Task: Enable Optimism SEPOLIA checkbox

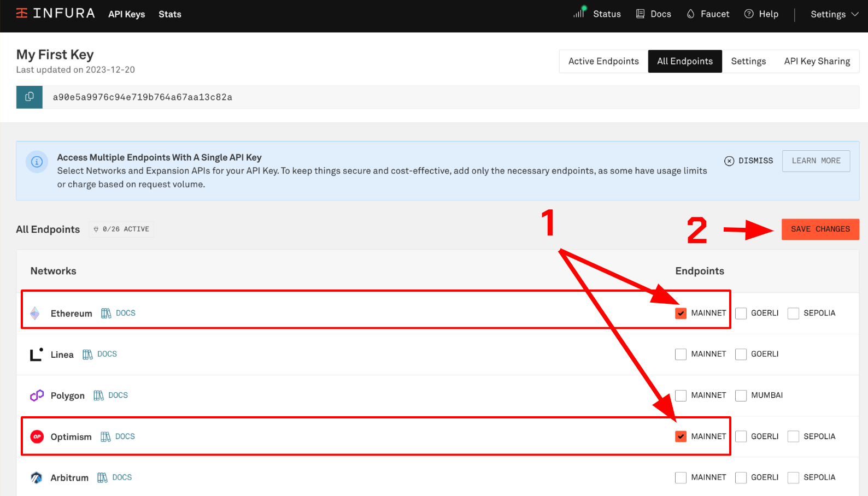Action: [793, 436]
